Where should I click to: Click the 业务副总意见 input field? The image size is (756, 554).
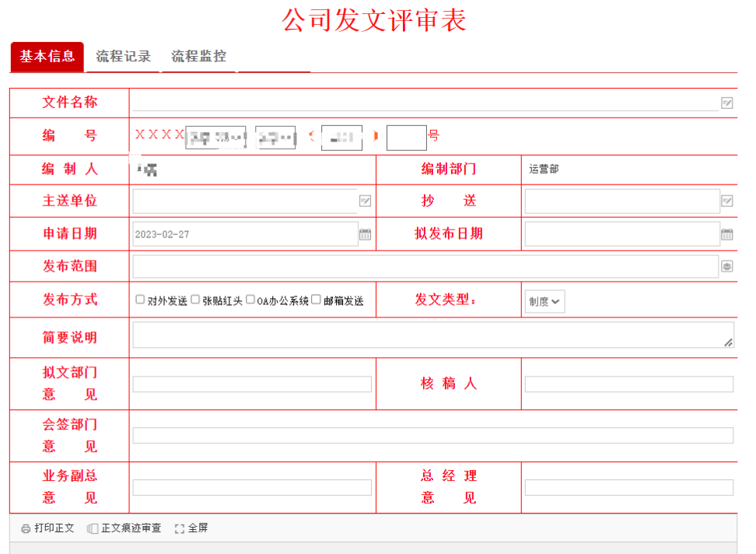click(252, 487)
